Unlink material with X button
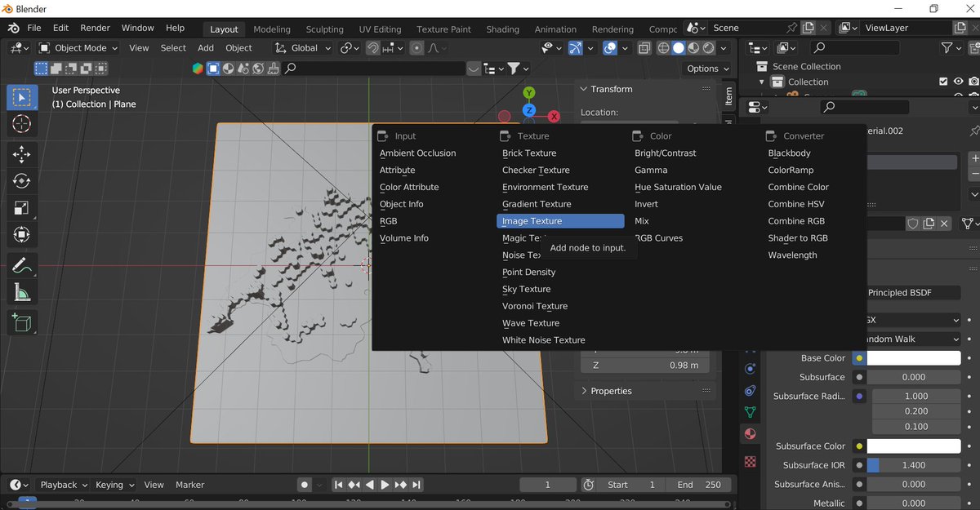Image resolution: width=980 pixels, height=510 pixels. (944, 223)
